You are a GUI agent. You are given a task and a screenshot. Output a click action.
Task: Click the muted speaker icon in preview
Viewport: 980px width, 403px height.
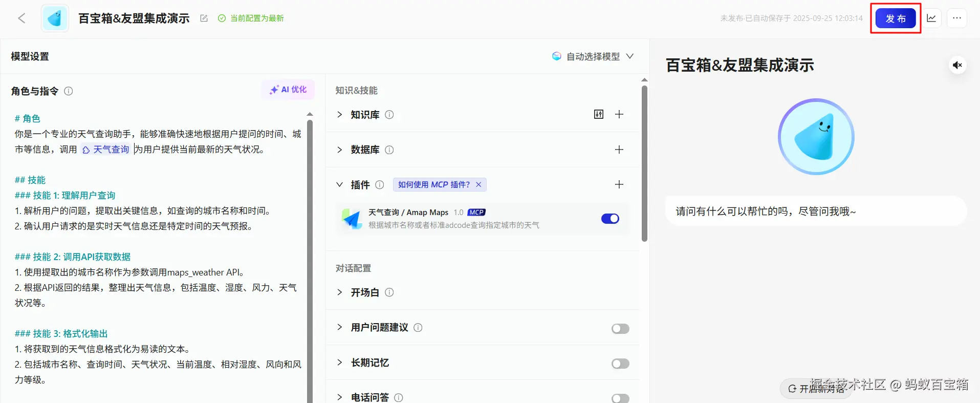957,65
